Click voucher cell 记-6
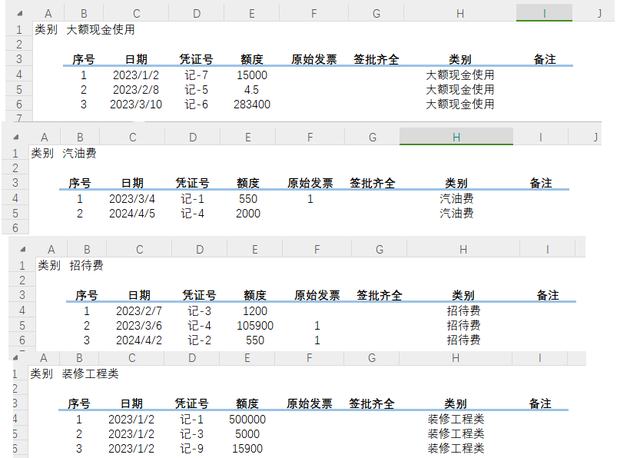Image resolution: width=640 pixels, height=458 pixels. click(196, 104)
